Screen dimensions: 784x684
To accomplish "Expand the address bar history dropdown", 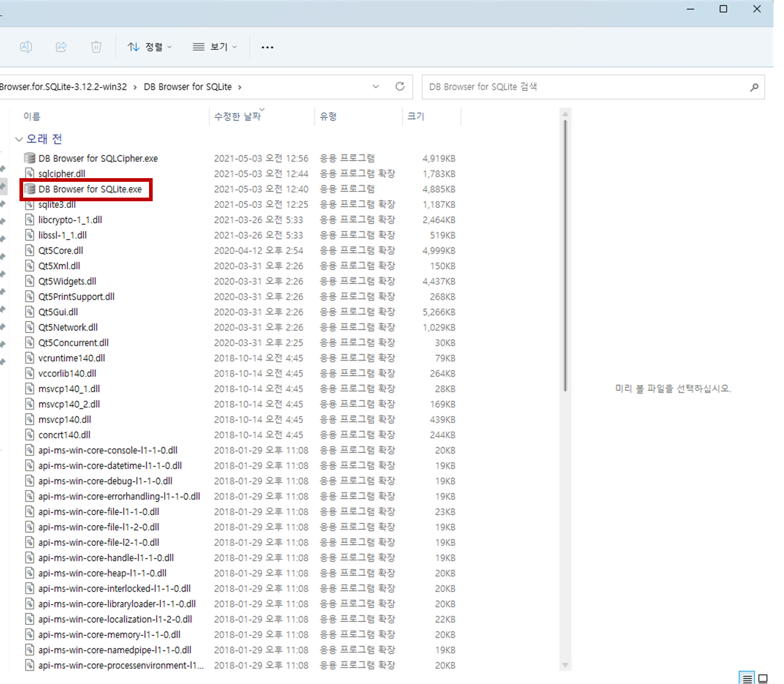I will click(376, 86).
